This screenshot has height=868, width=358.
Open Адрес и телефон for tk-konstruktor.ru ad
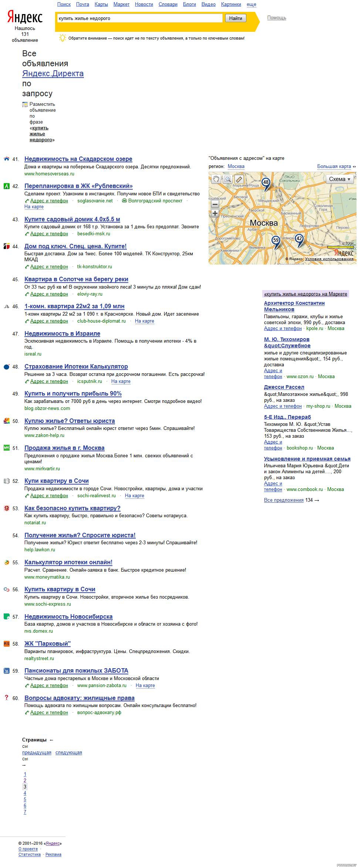(x=49, y=267)
